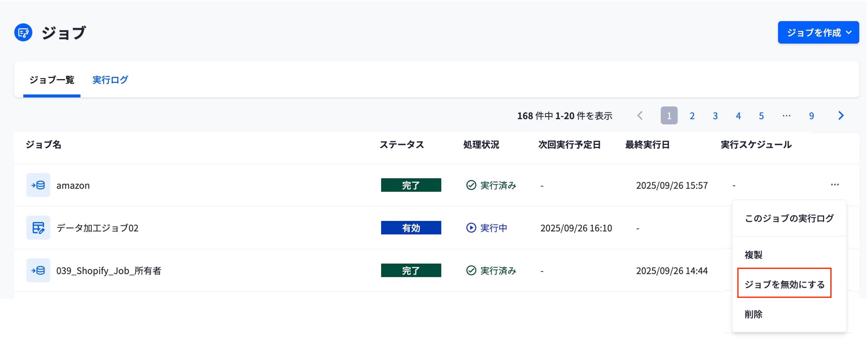Click the amazon job import icon
The height and width of the screenshot is (340, 868).
[38, 185]
